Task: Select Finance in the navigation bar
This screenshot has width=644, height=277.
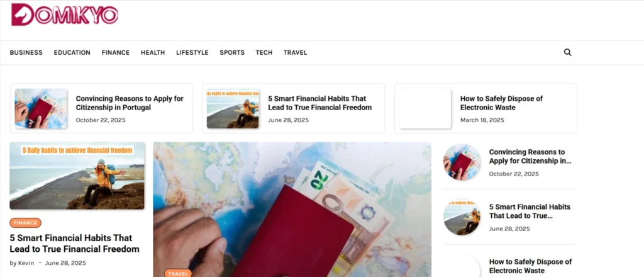Action: tap(116, 53)
